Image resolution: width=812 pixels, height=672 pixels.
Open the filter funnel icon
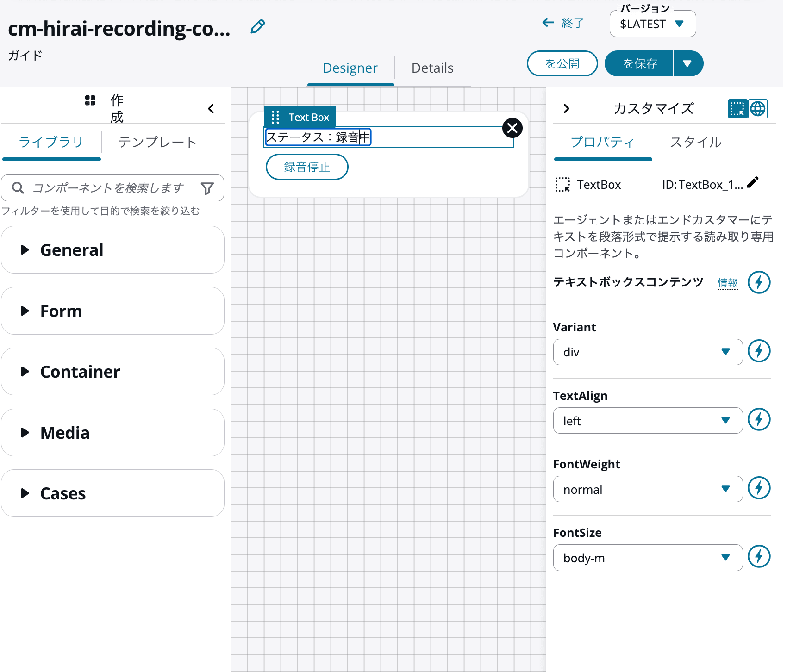tap(207, 188)
